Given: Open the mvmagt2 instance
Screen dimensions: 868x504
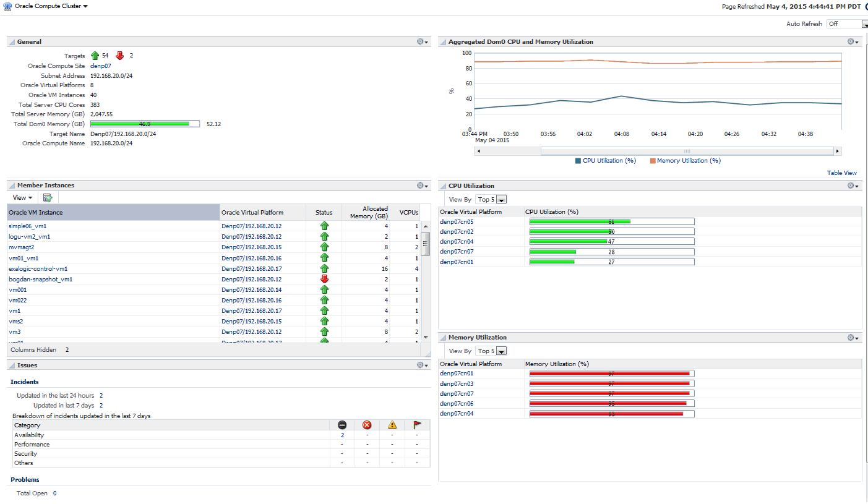Looking at the screenshot, I should [21, 247].
